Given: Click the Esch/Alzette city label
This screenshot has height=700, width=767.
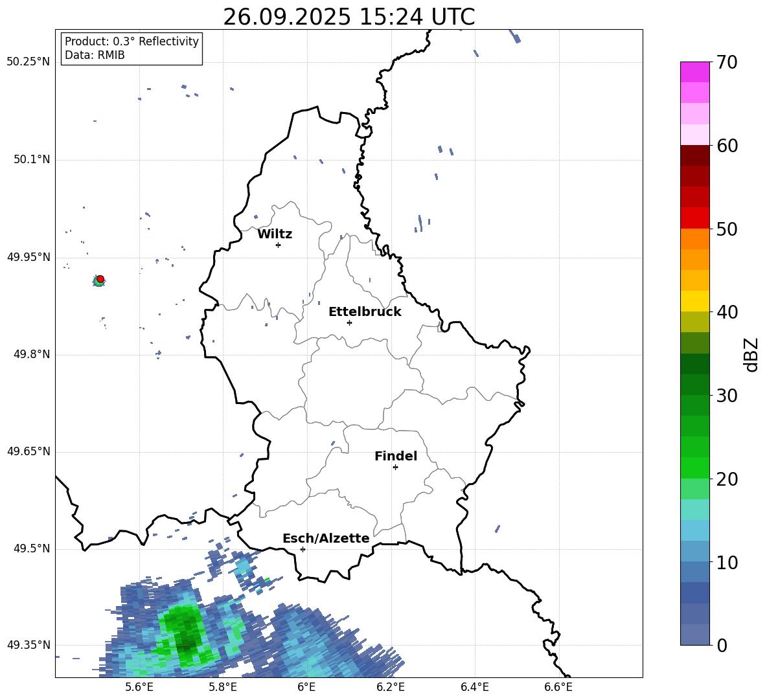Looking at the screenshot, I should click(326, 538).
